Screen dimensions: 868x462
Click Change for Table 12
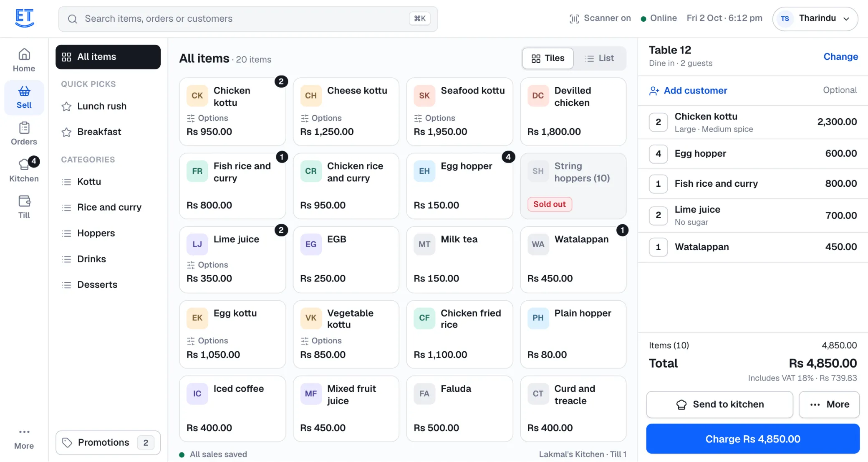[x=840, y=56]
